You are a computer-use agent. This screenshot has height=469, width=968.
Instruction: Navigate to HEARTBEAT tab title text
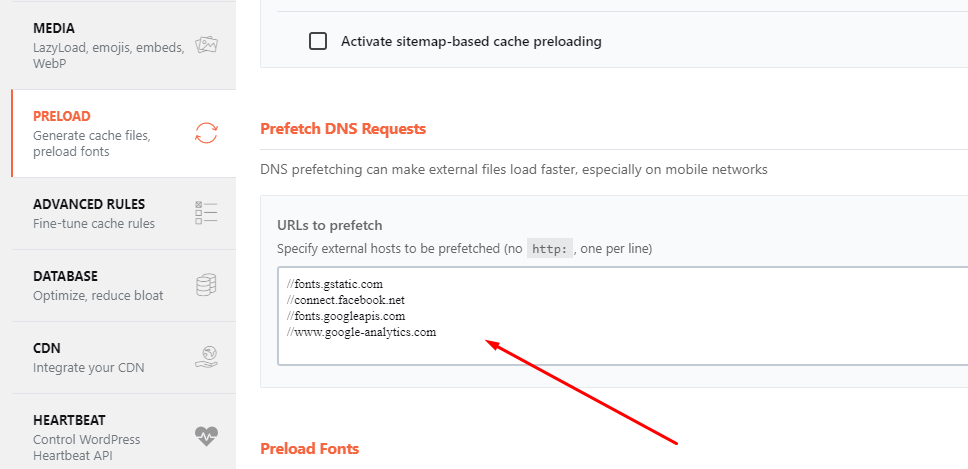tap(69, 420)
